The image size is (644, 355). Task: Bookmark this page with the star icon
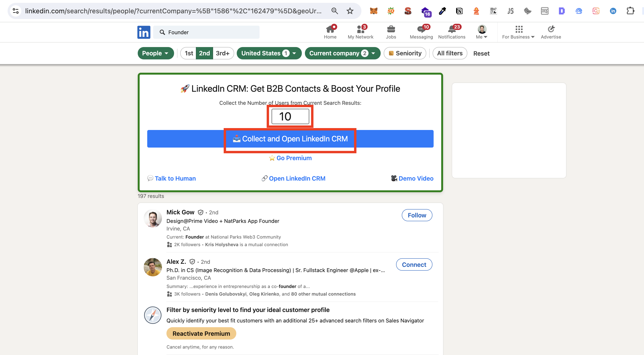click(x=350, y=11)
